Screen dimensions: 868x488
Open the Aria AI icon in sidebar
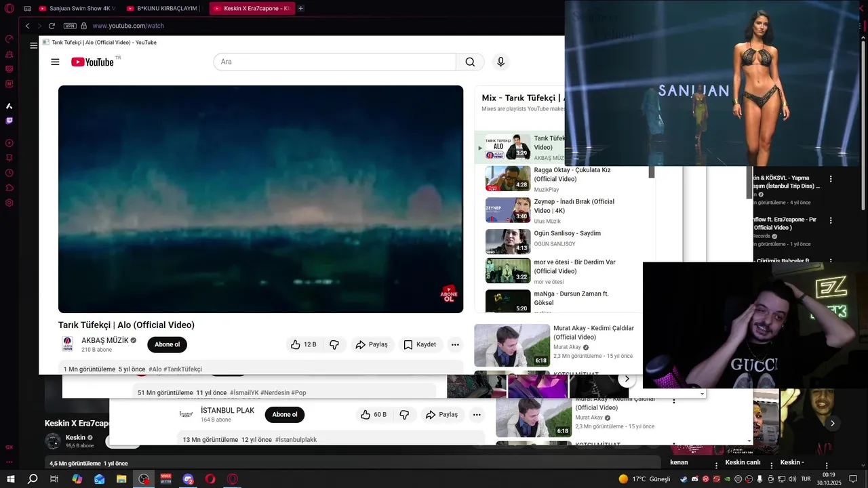[9, 106]
